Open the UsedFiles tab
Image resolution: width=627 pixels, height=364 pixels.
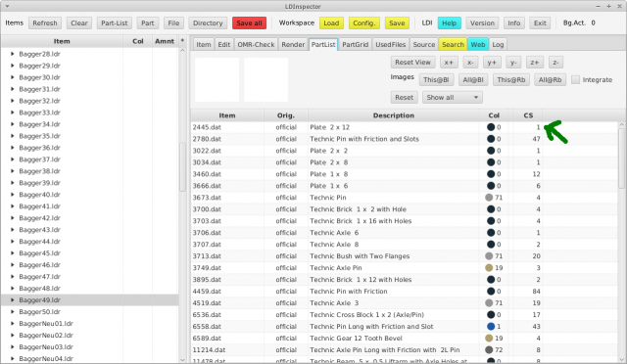point(391,44)
